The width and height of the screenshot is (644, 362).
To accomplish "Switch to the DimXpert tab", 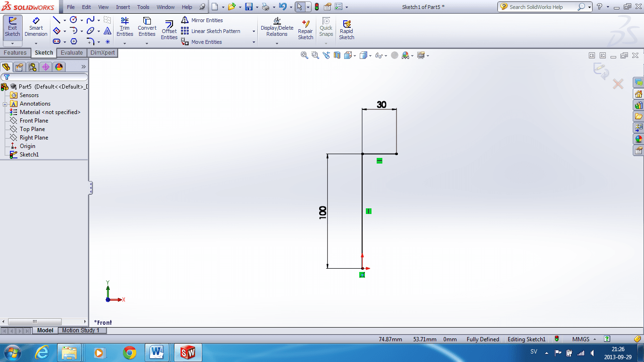I will click(x=102, y=53).
